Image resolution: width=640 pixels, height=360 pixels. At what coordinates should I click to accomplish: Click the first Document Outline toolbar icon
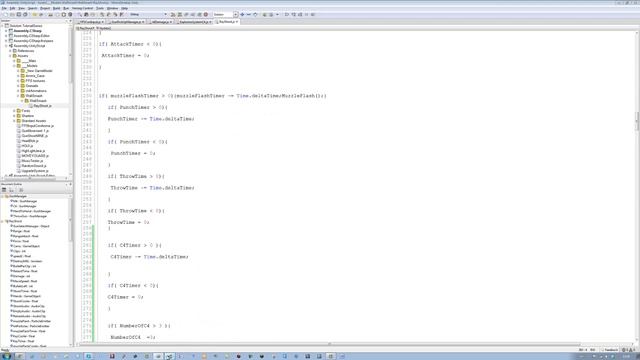click(x=4, y=190)
